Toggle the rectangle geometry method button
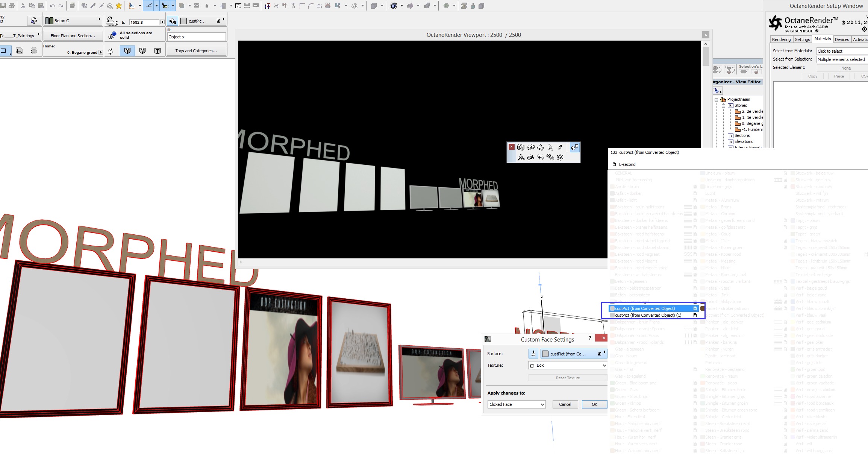 [x=5, y=51]
